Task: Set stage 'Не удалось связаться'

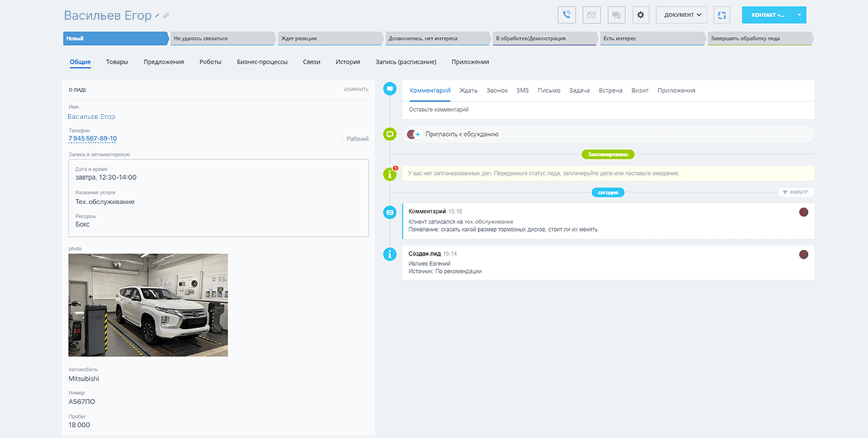Action: pyautogui.click(x=222, y=38)
